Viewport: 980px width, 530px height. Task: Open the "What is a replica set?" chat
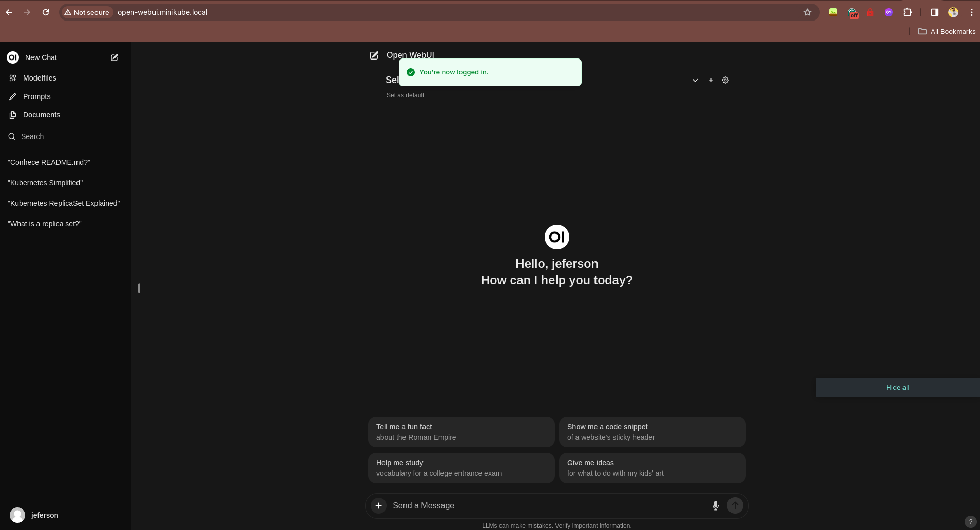[x=65, y=224]
